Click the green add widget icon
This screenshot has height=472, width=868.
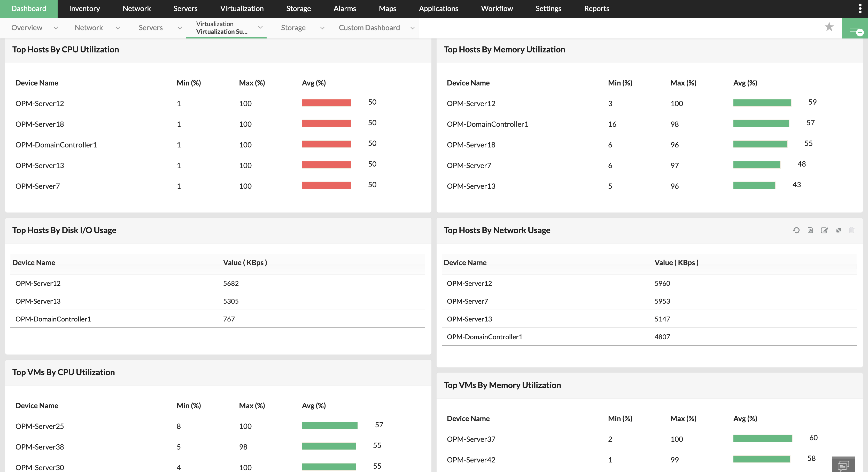point(855,28)
